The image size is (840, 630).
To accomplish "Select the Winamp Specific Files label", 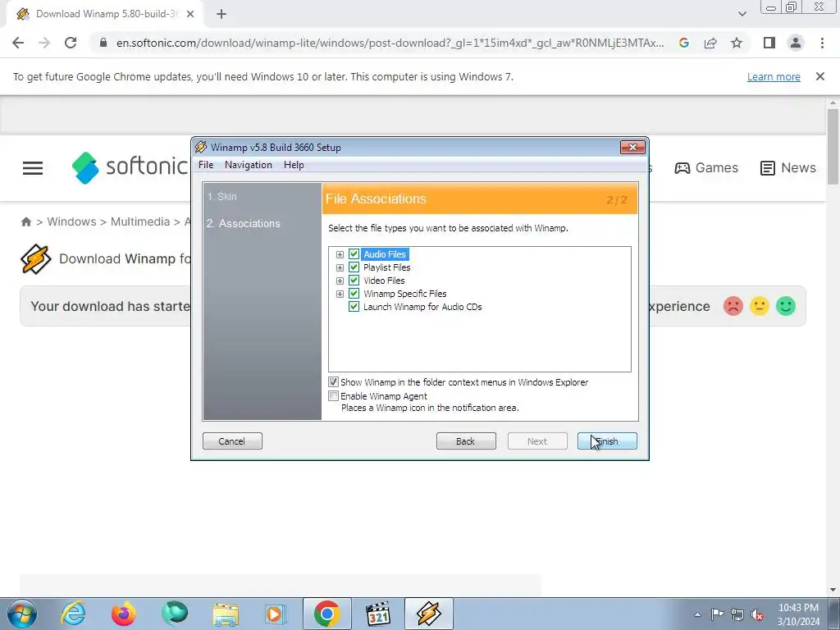I will (x=404, y=294).
